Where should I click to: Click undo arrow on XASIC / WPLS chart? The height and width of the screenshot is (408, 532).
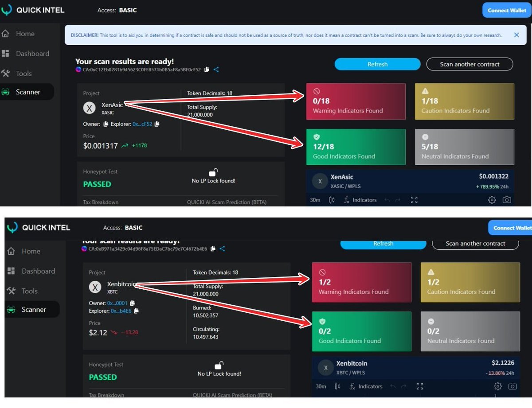387,200
